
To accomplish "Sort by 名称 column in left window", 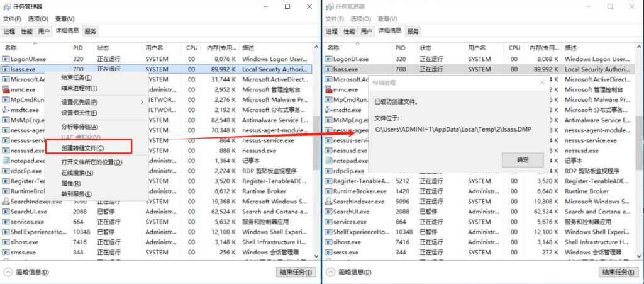I will coord(35,48).
